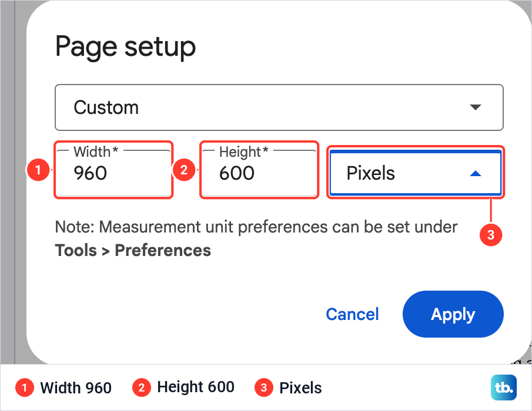Click the tb. logo icon
Image resolution: width=532 pixels, height=411 pixels.
click(x=504, y=388)
